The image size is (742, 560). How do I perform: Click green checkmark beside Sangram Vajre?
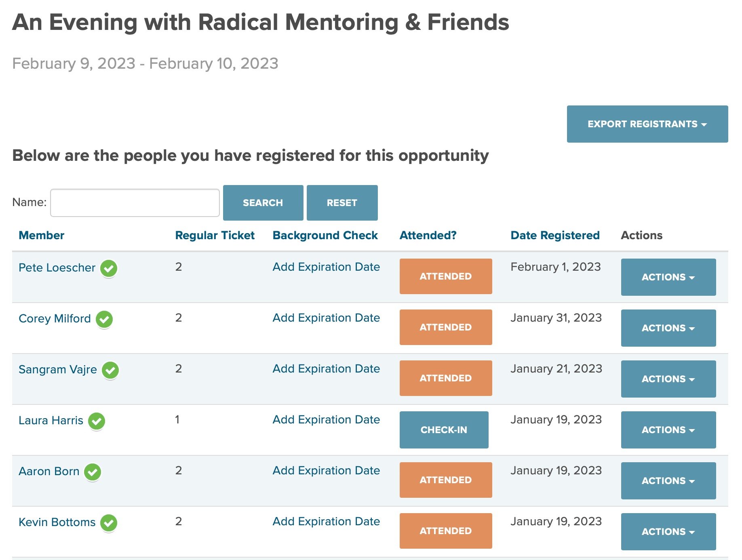pos(110,370)
